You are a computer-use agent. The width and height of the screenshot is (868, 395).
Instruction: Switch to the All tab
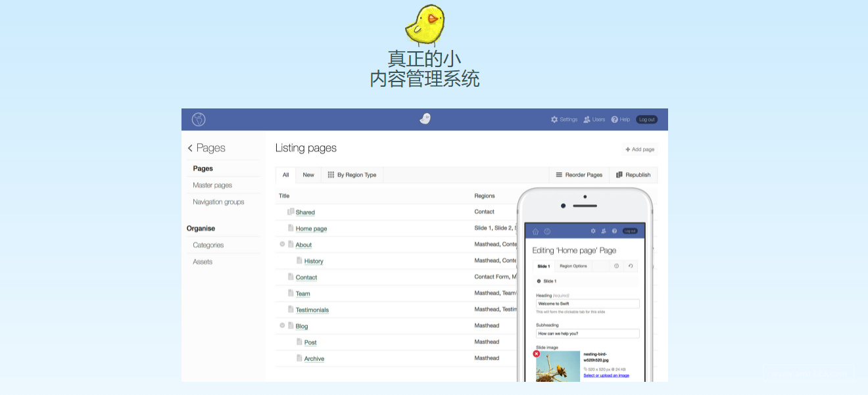pyautogui.click(x=286, y=175)
